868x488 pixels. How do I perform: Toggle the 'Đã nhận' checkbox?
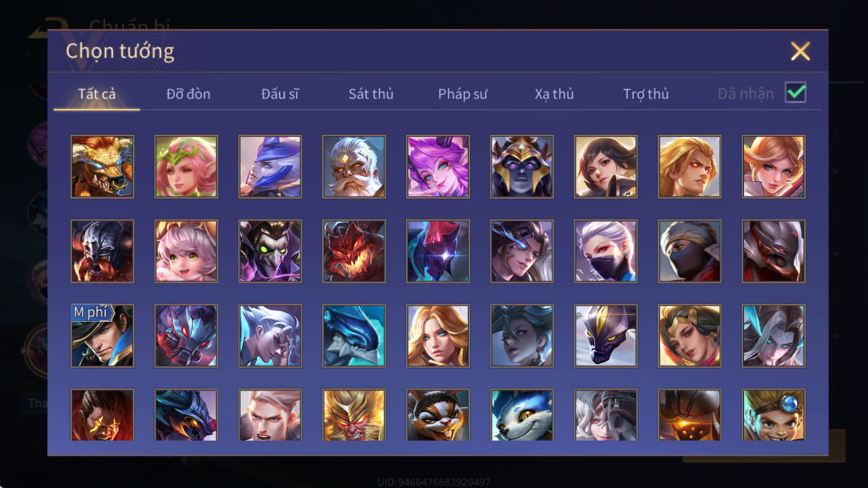795,92
